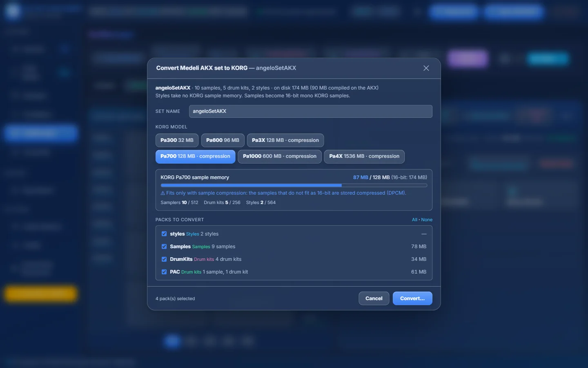Switch to the Pa1000 600 MB model
This screenshot has width=588, height=368.
click(x=280, y=156)
